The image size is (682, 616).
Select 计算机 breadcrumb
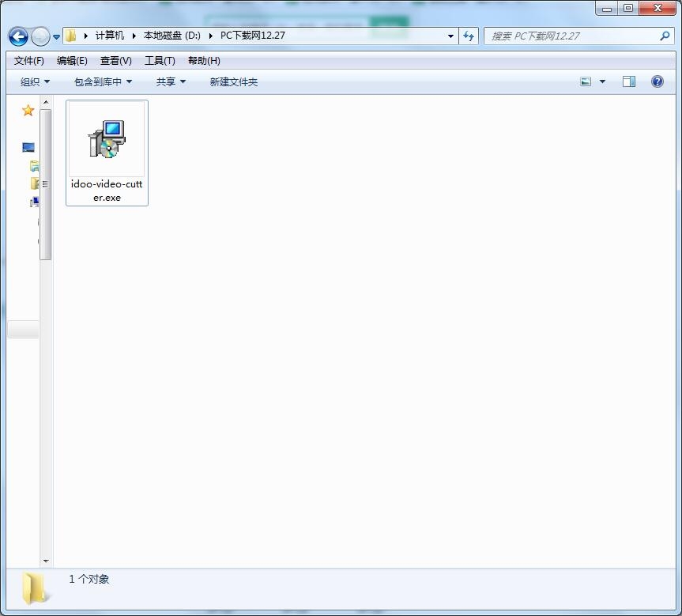pos(110,36)
